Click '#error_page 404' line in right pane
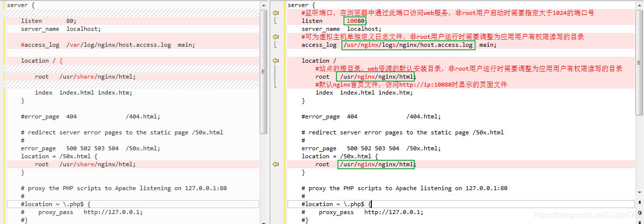Image resolution: width=644 pixels, height=224 pixels. tap(371, 116)
